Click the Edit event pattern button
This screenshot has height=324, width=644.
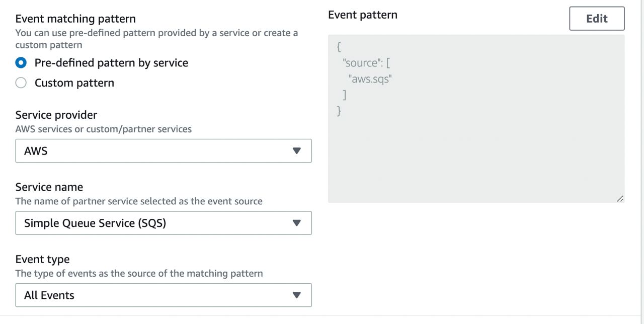click(597, 19)
